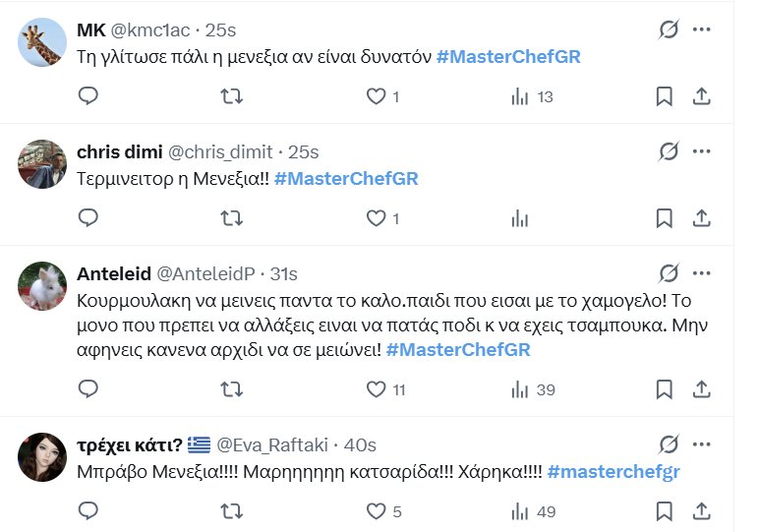The width and height of the screenshot is (759, 532).
Task: Bookmark chris dimi's tweet
Action: [x=664, y=218]
